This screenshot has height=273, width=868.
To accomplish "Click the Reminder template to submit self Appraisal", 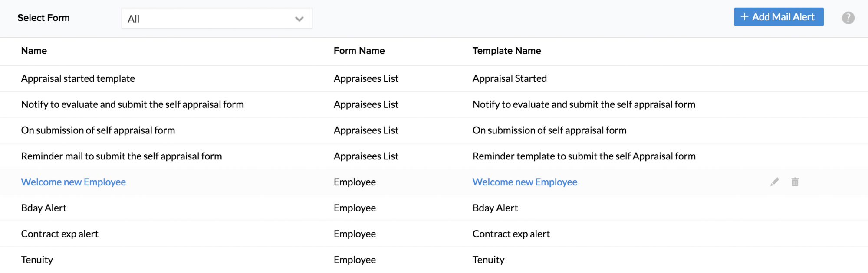I will 584,156.
